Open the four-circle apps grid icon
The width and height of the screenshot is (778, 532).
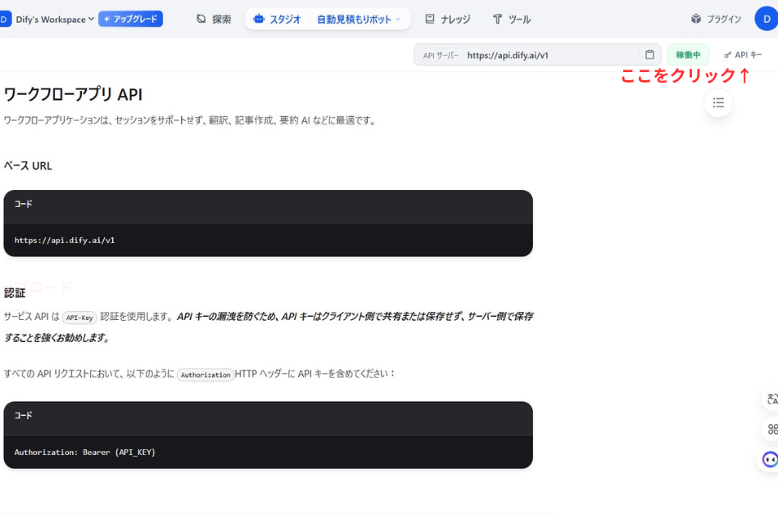tap(771, 429)
